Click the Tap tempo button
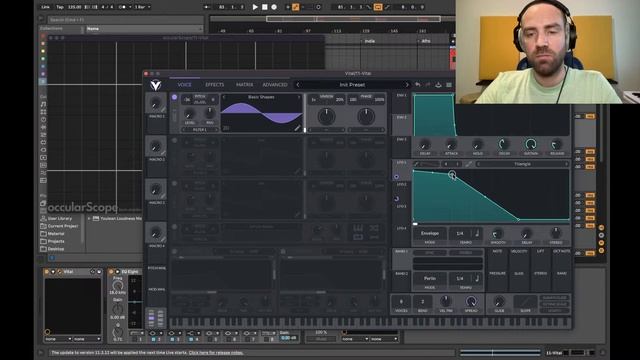Viewport: 640px width, 360px height. point(60,7)
